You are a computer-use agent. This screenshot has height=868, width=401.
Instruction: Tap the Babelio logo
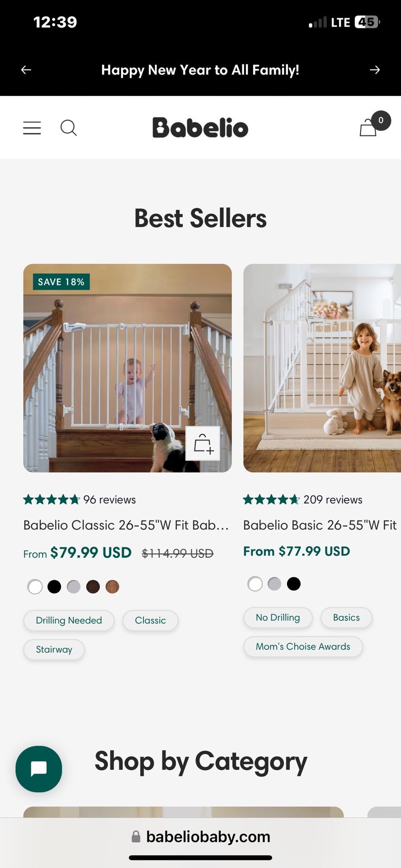tap(200, 127)
